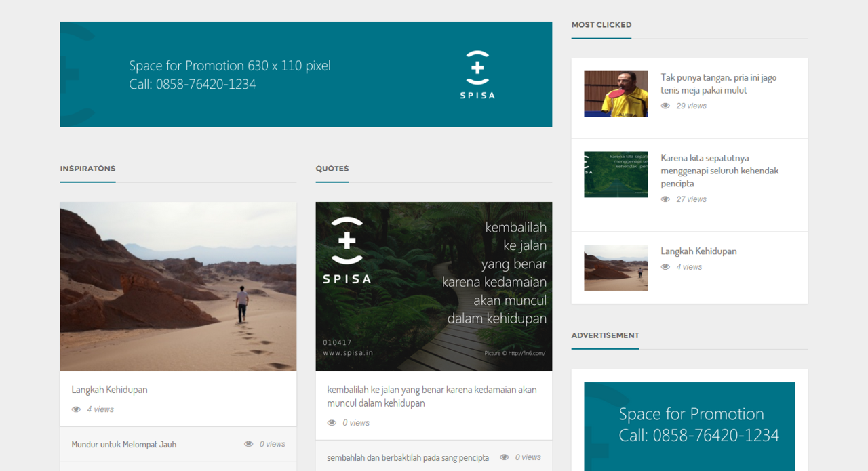Click 0 views on Mundur untuk Melompat row
This screenshot has width=868, height=471.
272,445
